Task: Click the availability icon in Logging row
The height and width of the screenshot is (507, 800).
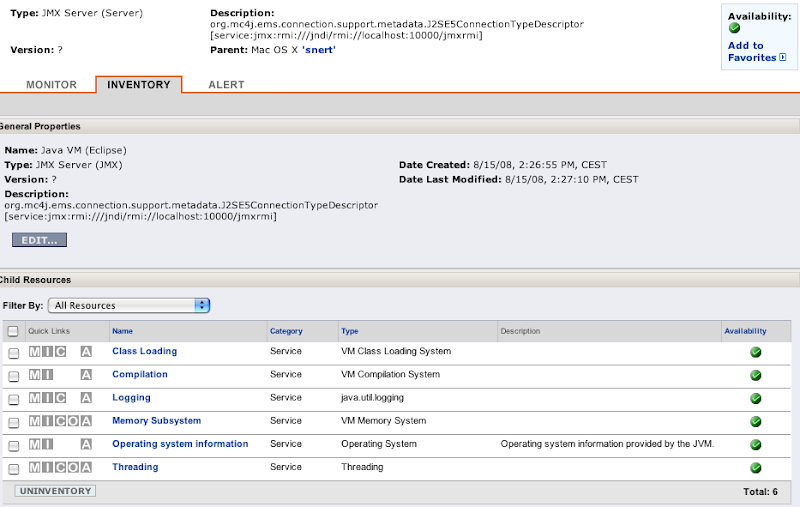Action: pyautogui.click(x=756, y=398)
